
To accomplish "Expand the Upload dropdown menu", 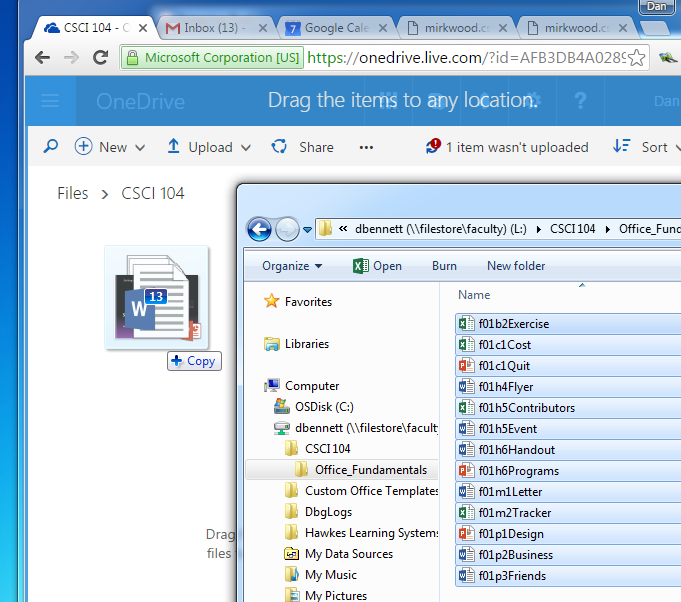I will [208, 147].
